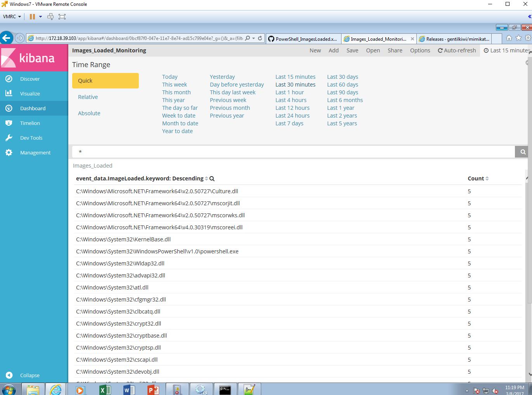This screenshot has height=395, width=532.
Task: Click the browser address bar URL
Action: [x=139, y=38]
